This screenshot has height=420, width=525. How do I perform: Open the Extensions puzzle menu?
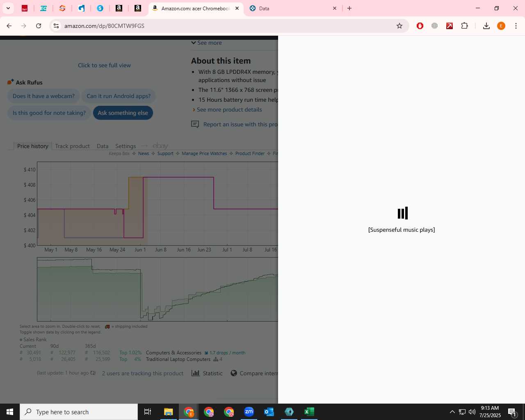[x=464, y=26]
